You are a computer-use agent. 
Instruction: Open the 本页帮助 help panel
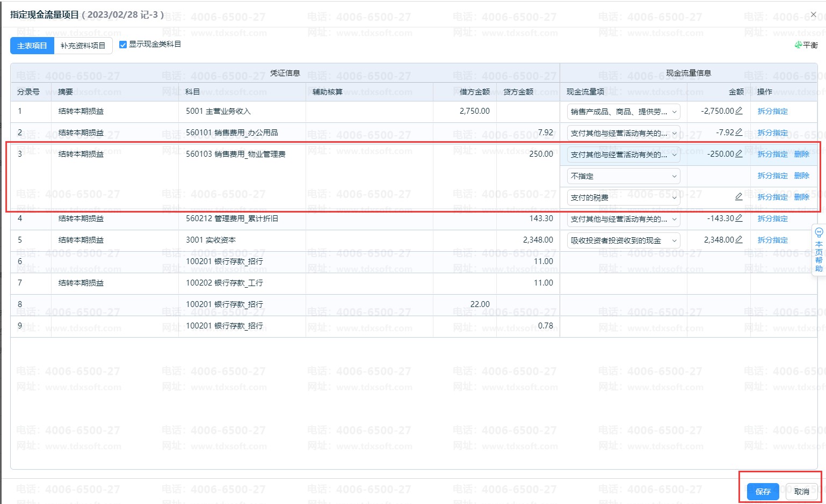click(818, 250)
